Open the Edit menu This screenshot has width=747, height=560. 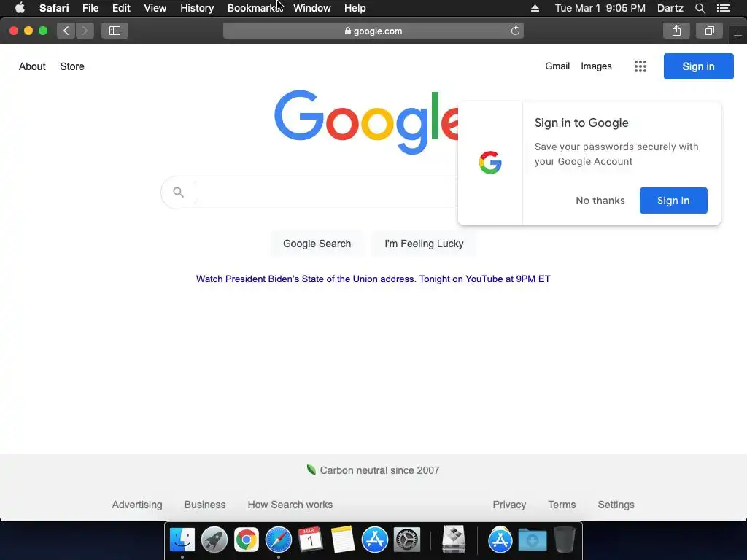tap(121, 8)
